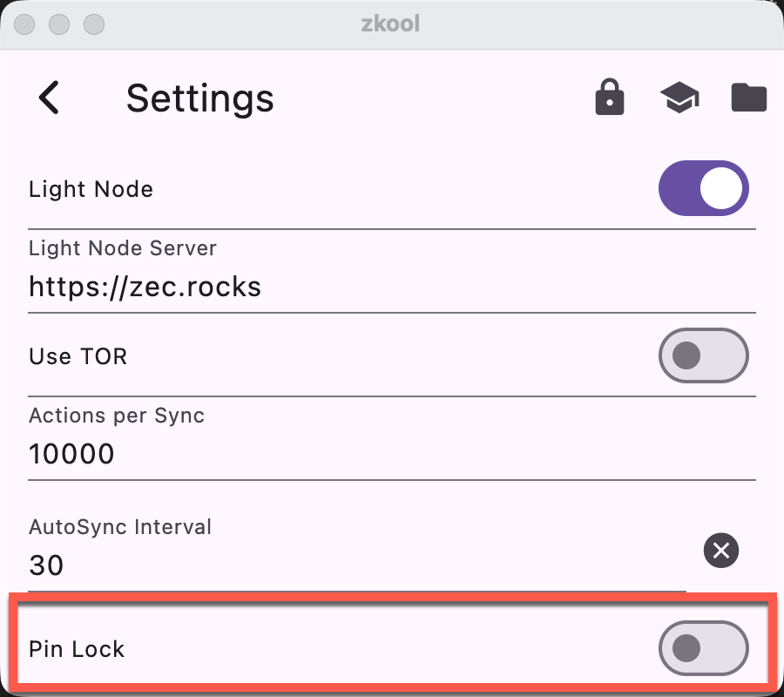This screenshot has height=697, width=784.
Task: Enable the Use TOR switch
Action: click(704, 355)
